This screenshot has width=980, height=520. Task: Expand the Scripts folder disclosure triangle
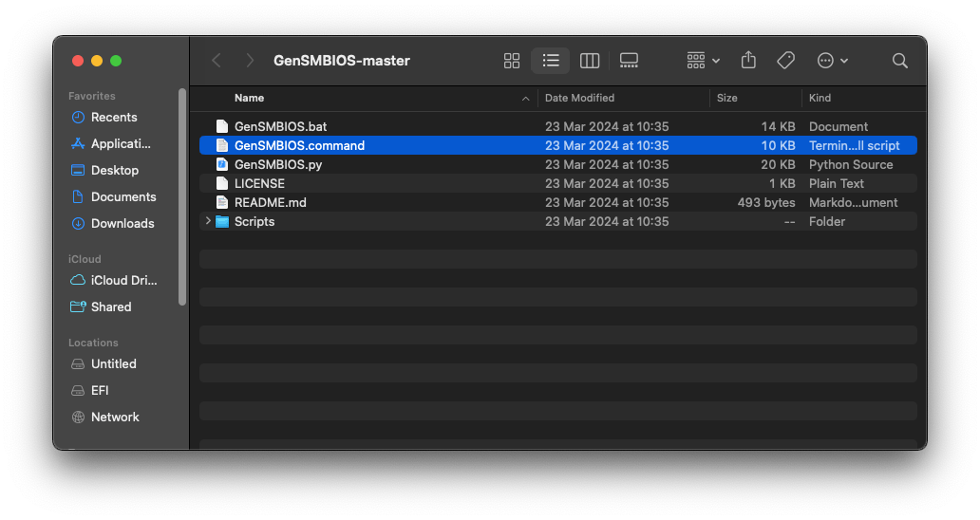[208, 221]
